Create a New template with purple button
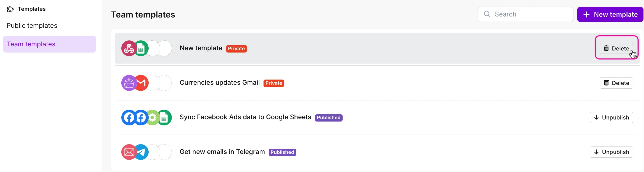The width and height of the screenshot is (644, 172). [610, 14]
